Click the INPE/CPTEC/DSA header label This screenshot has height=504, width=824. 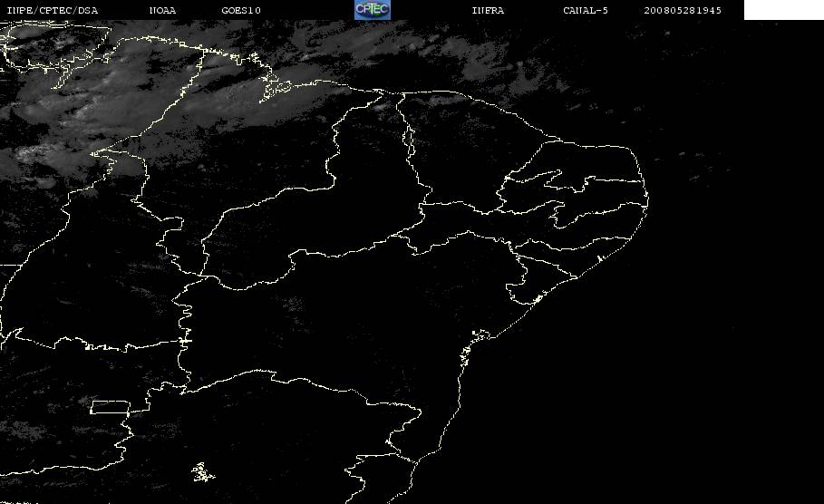(x=52, y=11)
